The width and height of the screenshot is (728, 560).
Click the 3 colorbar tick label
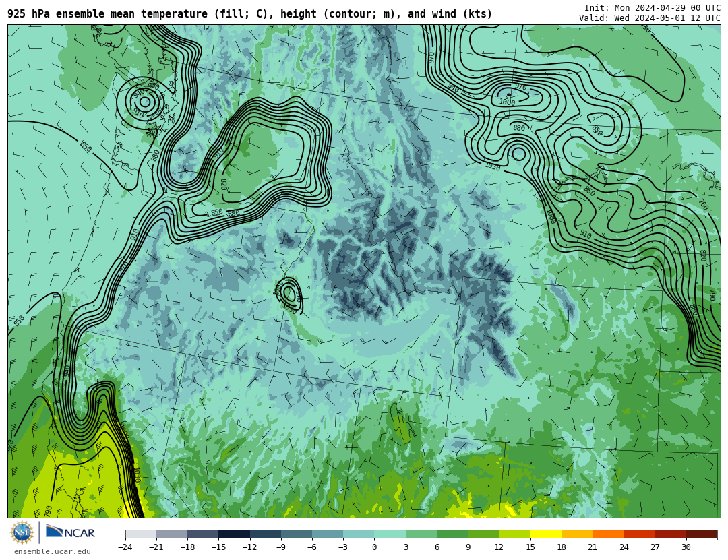pos(406,547)
